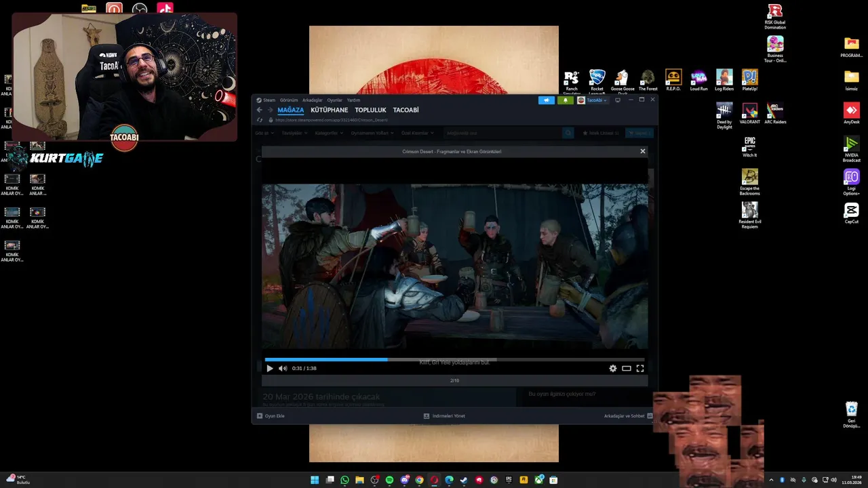The image size is (868, 488).
Task: Open the MAĞAZA tab in Steam
Action: tap(291, 110)
